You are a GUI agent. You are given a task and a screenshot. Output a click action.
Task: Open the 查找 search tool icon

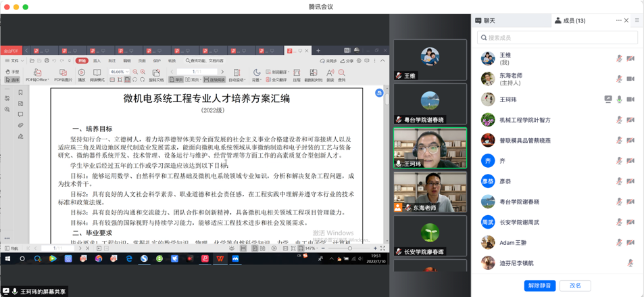tap(342, 74)
